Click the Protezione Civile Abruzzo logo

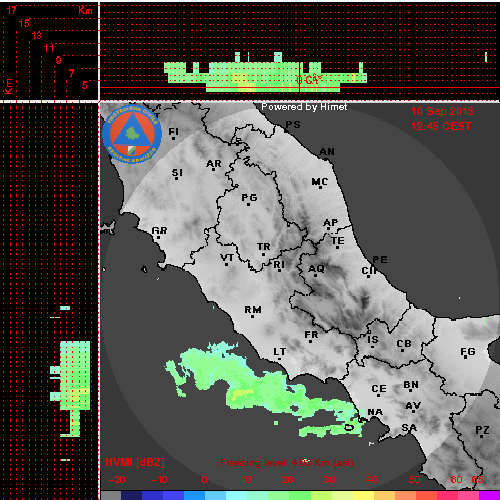pyautogui.click(x=132, y=134)
